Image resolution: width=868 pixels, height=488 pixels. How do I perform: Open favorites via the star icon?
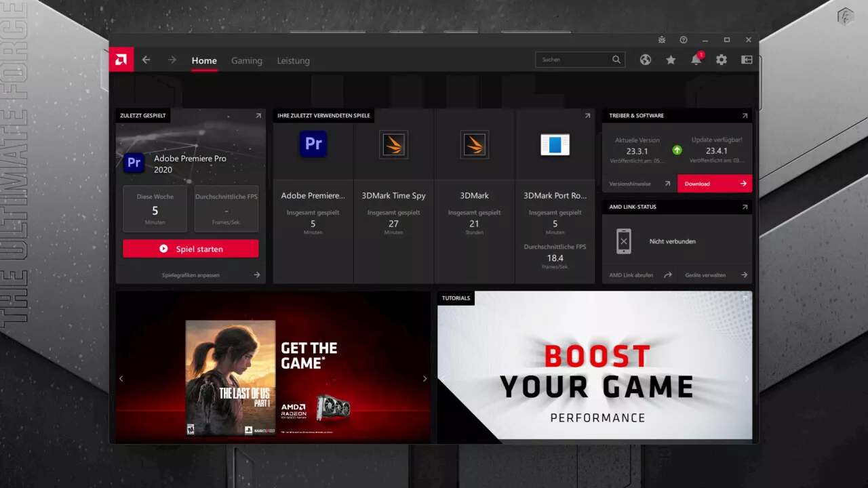point(671,60)
